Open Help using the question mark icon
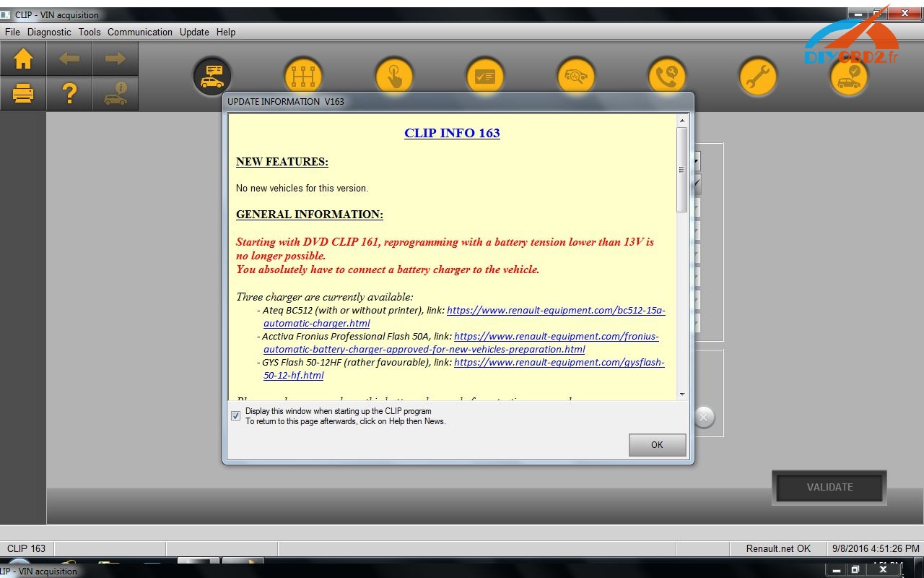The height and width of the screenshot is (578, 924). pos(70,93)
